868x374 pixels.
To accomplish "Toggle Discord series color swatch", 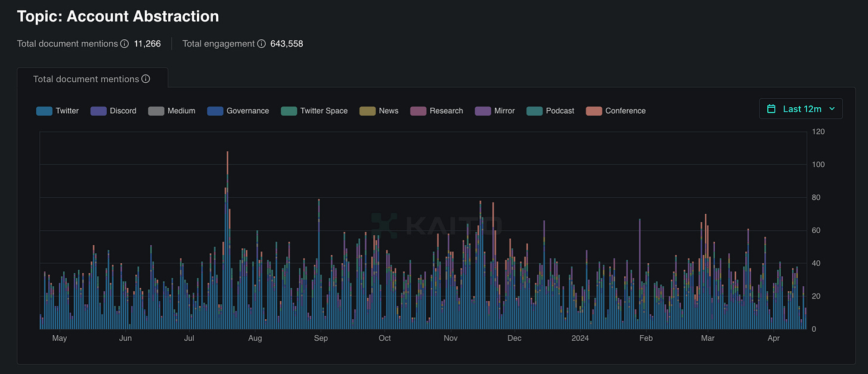I will pyautogui.click(x=98, y=111).
